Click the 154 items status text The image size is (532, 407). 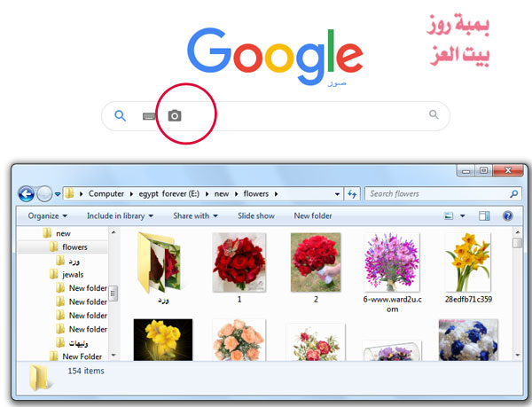[x=86, y=371]
